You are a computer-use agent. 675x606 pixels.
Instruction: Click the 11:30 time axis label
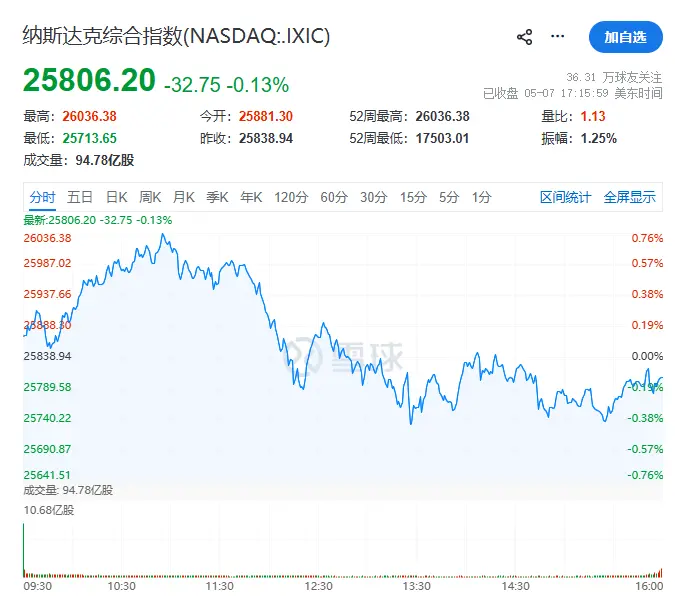[x=220, y=586]
